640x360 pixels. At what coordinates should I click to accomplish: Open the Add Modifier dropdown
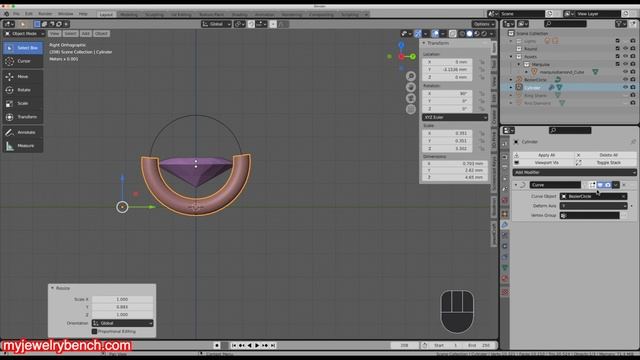pos(574,173)
